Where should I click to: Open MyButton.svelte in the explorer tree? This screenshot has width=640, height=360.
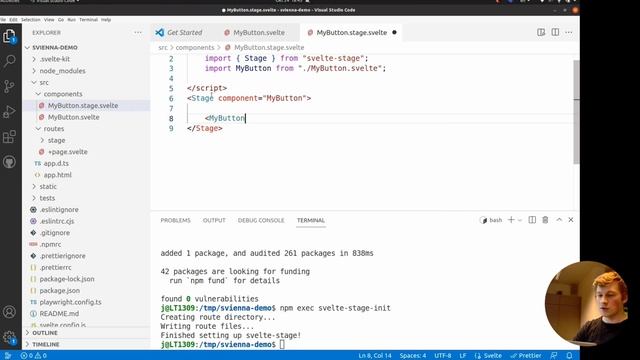pos(87,117)
